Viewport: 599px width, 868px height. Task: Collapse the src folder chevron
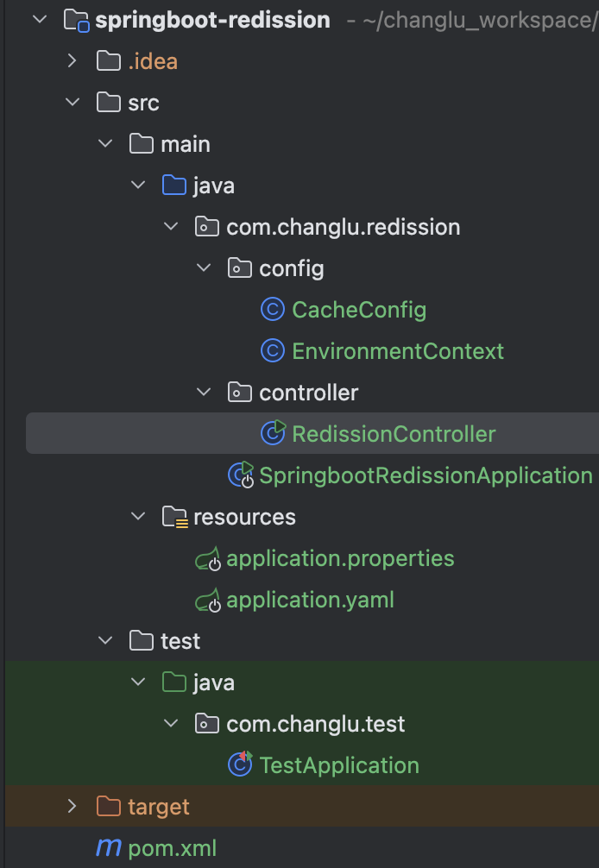73,103
